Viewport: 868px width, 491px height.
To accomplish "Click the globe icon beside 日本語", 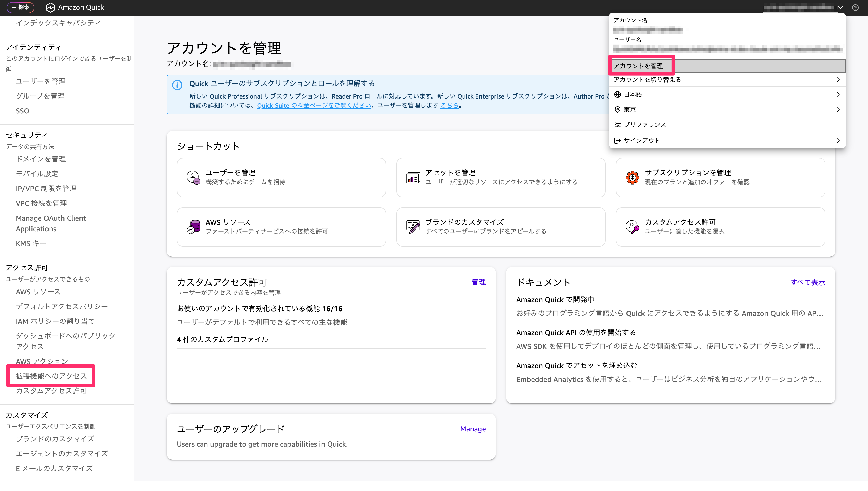I will (617, 94).
